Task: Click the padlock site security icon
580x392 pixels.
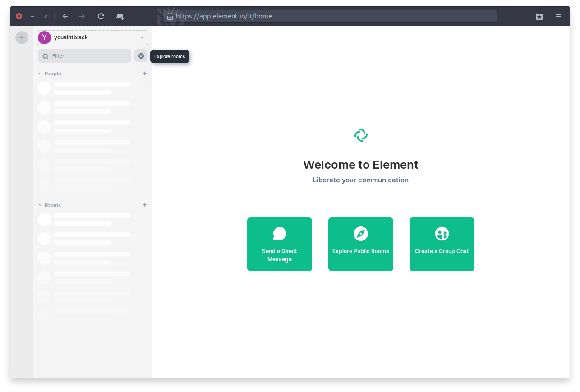Action: (170, 16)
